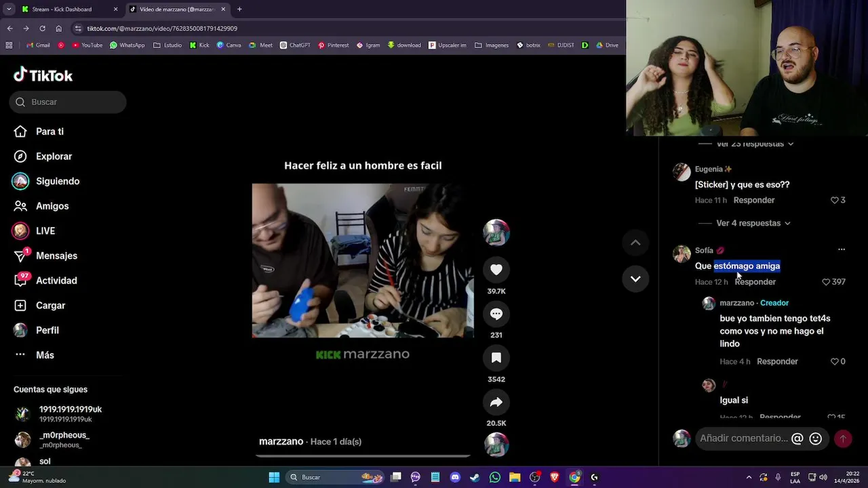The height and width of the screenshot is (488, 868).
Task: Open the browser home page icon
Action: point(58,28)
